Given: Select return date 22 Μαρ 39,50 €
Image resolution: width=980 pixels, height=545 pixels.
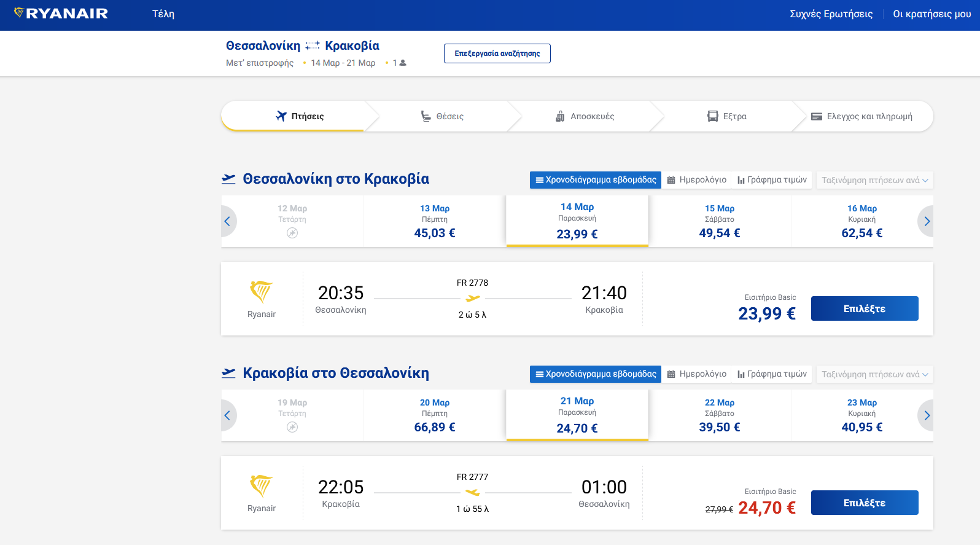Looking at the screenshot, I should coord(720,415).
